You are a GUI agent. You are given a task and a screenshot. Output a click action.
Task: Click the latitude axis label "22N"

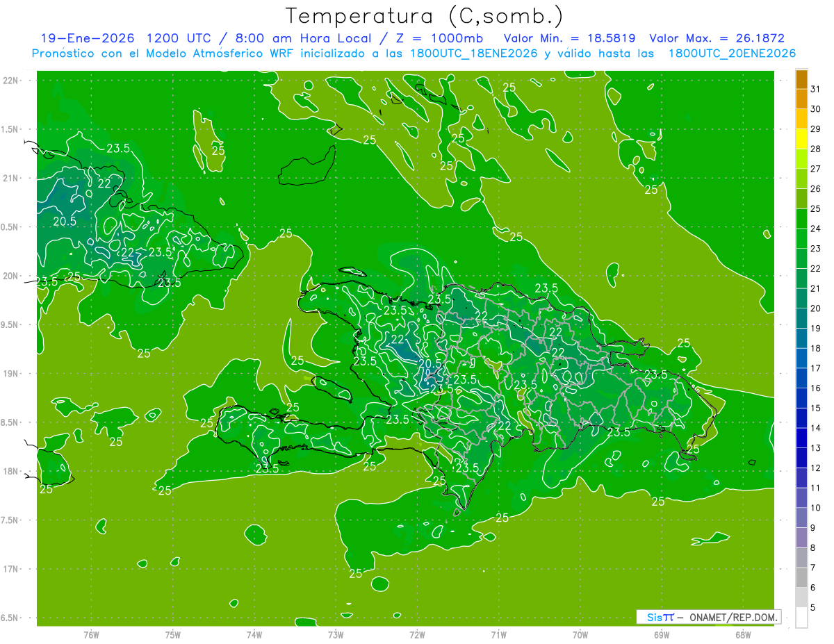[10, 80]
